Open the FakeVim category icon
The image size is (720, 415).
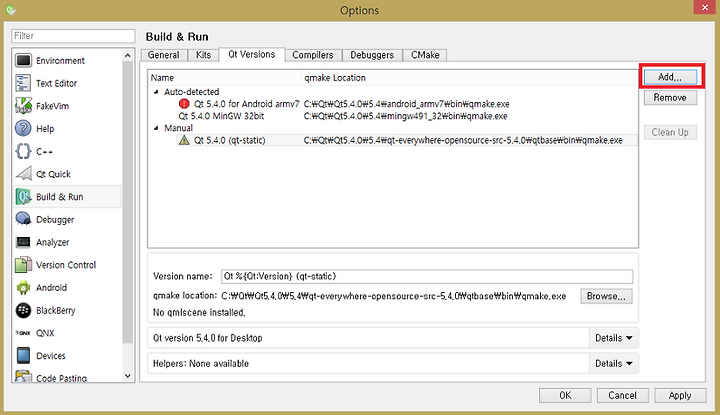[23, 106]
